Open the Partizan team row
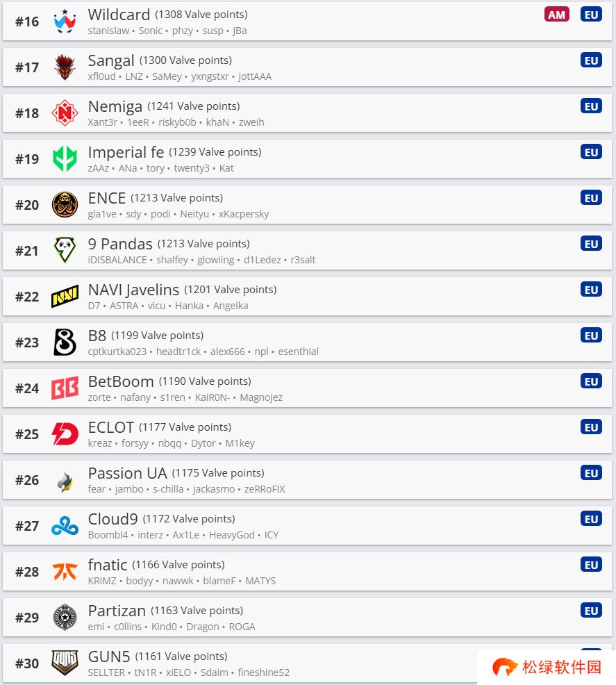Image resolution: width=616 pixels, height=685 pixels. [x=308, y=618]
